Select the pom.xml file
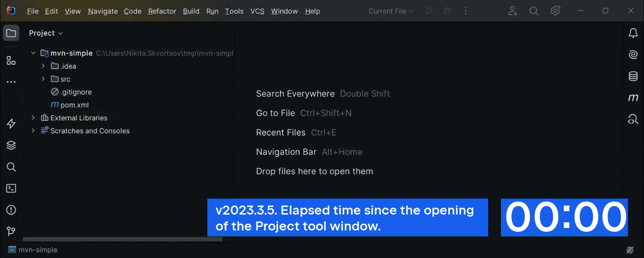Screen dimensions: 644x258 tap(74, 105)
